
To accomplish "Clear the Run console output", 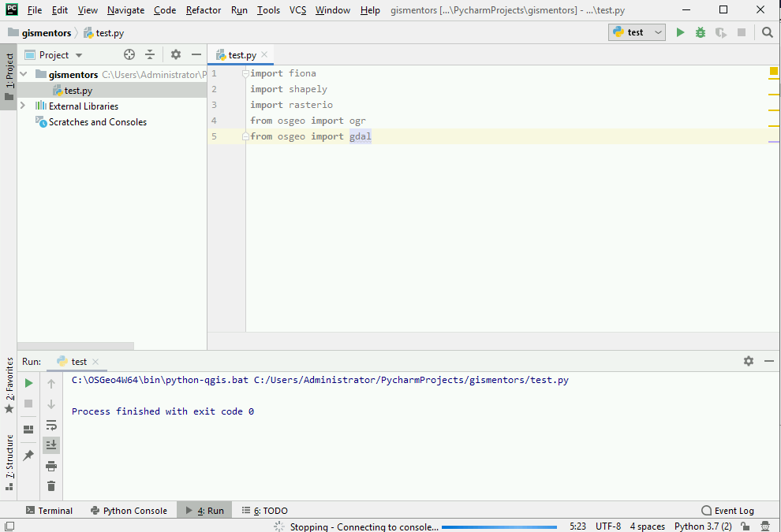I will [51, 486].
